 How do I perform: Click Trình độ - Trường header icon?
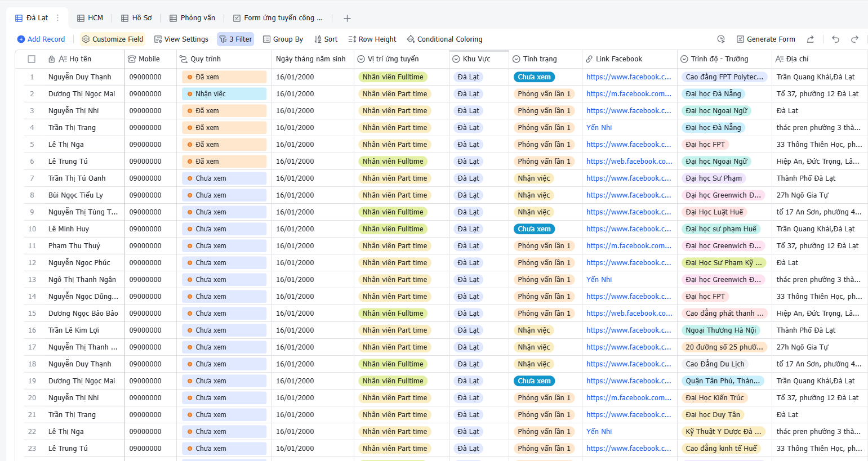(684, 59)
